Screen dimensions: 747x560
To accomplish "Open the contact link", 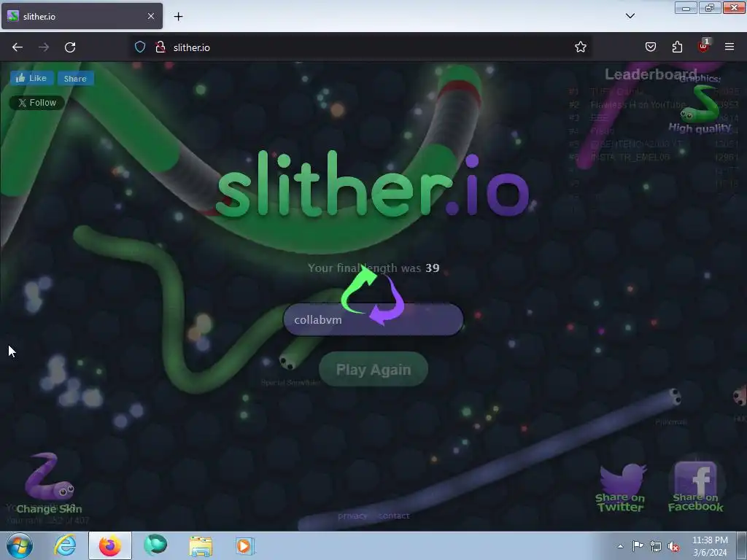I will click(x=394, y=516).
